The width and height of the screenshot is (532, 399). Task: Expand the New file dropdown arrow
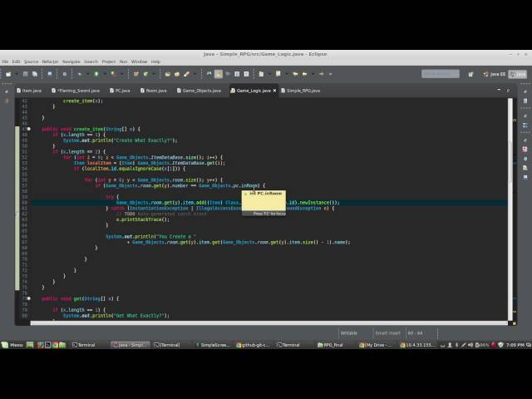coord(17,74)
